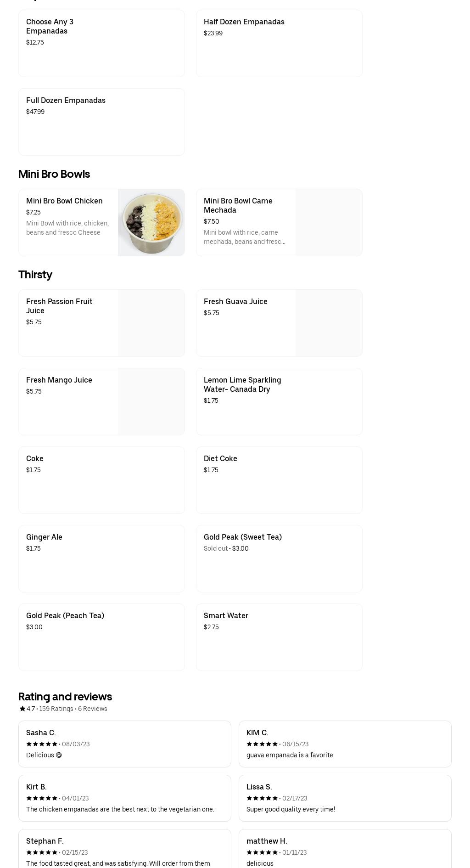Viewport: 470px width, 868px height.
Task: Select the Half Dozen Empanadas card
Action: tap(279, 43)
